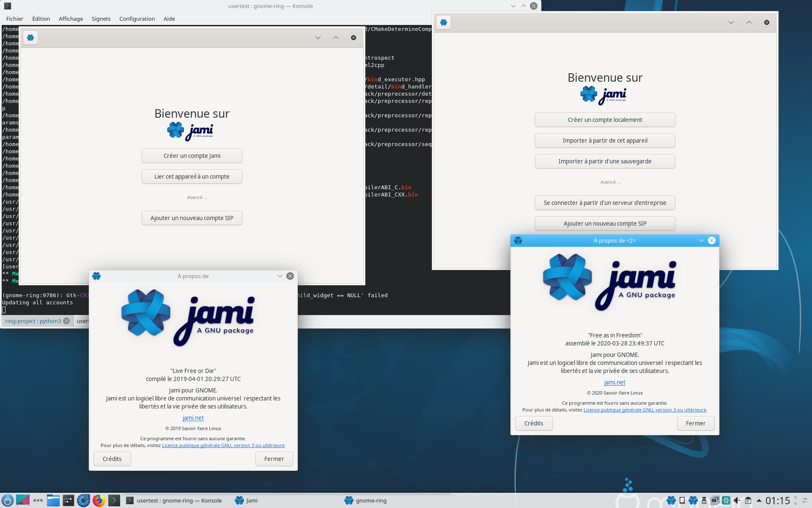The width and height of the screenshot is (812, 508).
Task: Click green network hub tray icon
Action: (726, 500)
